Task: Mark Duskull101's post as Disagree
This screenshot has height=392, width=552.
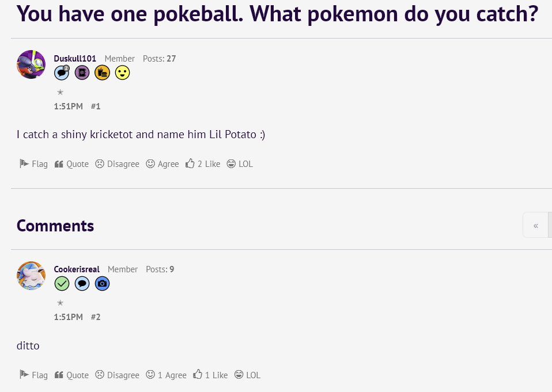Action: click(117, 164)
